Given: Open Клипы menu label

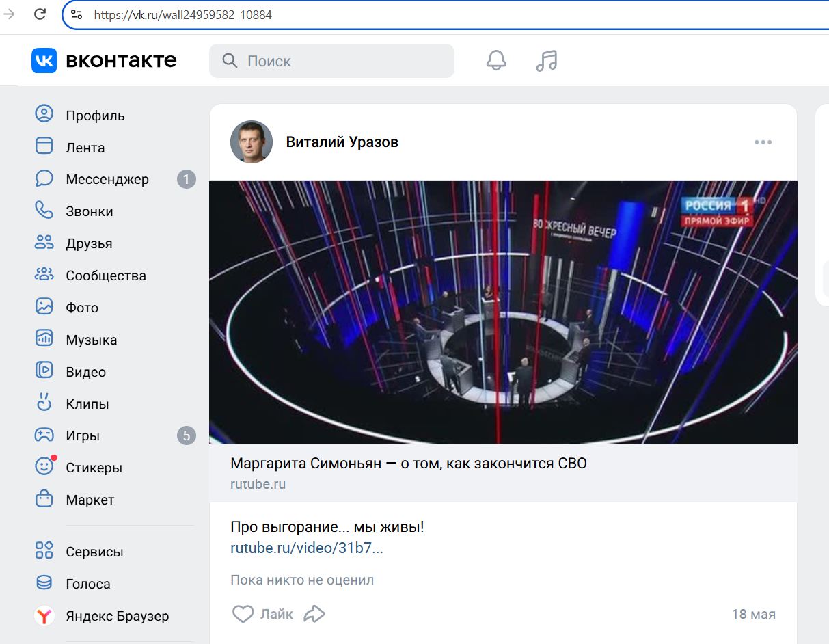Looking at the screenshot, I should click(x=87, y=404).
